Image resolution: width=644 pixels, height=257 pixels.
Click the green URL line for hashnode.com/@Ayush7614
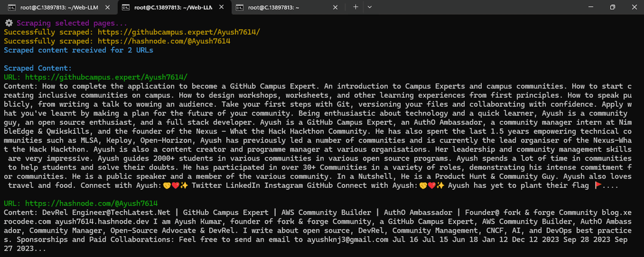pyautogui.click(x=80, y=203)
